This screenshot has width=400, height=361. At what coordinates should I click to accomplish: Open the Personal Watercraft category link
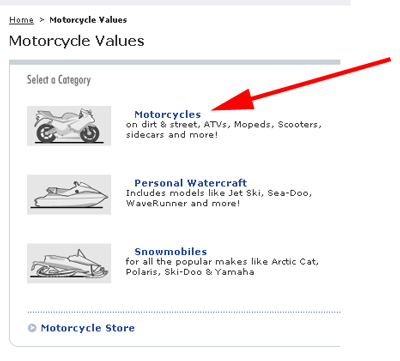(191, 183)
